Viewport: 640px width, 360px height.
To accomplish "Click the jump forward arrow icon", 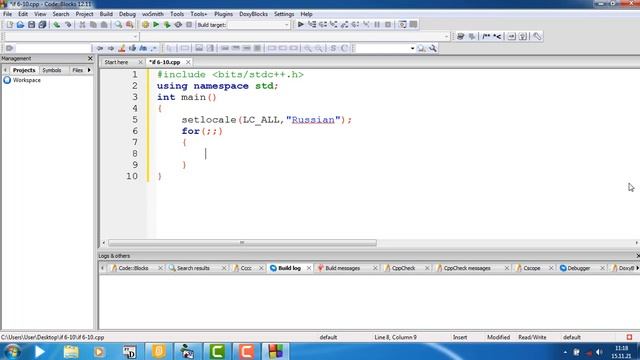I will point(111,48).
